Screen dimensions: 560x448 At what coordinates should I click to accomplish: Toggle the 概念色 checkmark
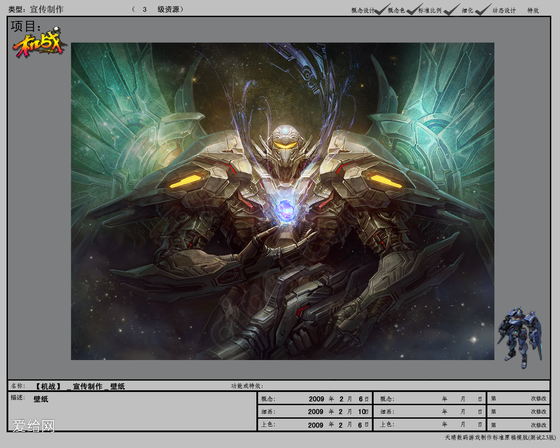coord(414,9)
